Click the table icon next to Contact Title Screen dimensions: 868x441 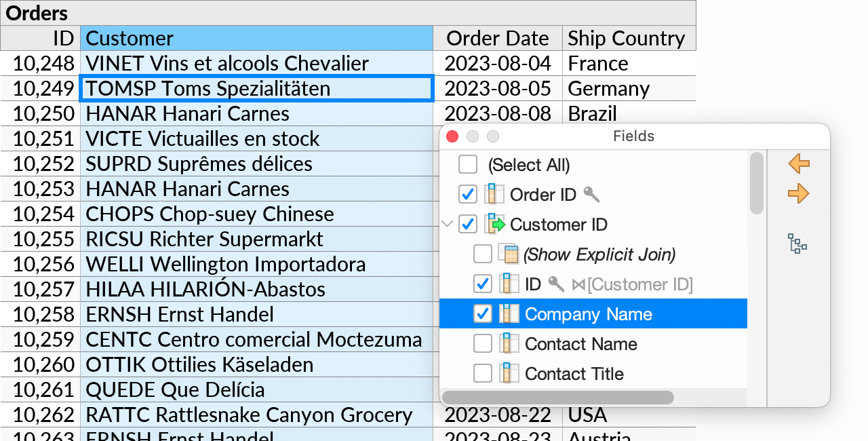coord(509,373)
